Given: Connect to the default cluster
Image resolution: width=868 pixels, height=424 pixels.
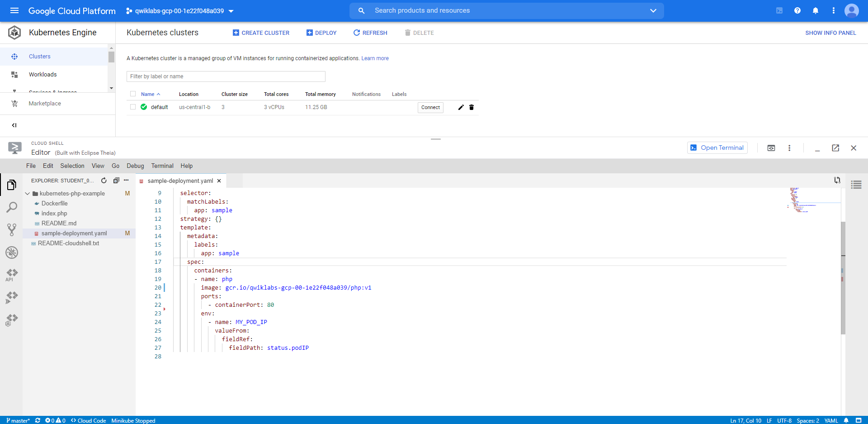Looking at the screenshot, I should (x=430, y=107).
